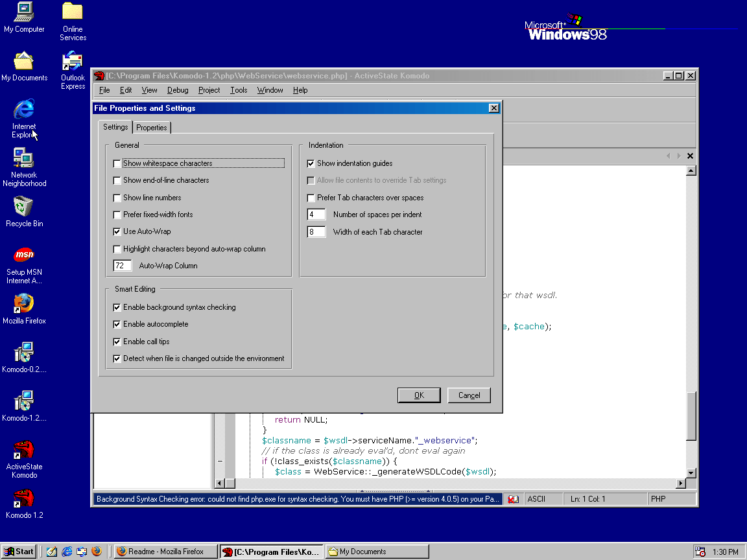Select the Komodo 1.2 desktop shortcut
The image size is (747, 560).
(x=24, y=504)
